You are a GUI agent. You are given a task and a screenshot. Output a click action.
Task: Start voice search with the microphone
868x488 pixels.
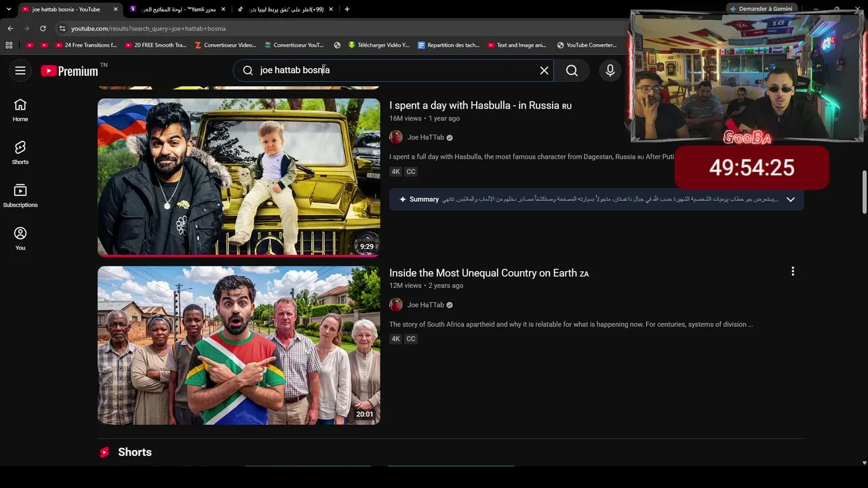610,70
